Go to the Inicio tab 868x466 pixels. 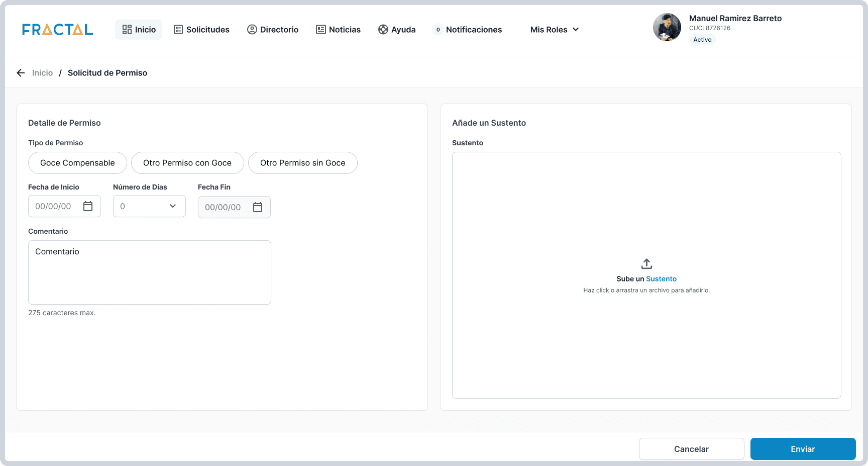(x=139, y=30)
